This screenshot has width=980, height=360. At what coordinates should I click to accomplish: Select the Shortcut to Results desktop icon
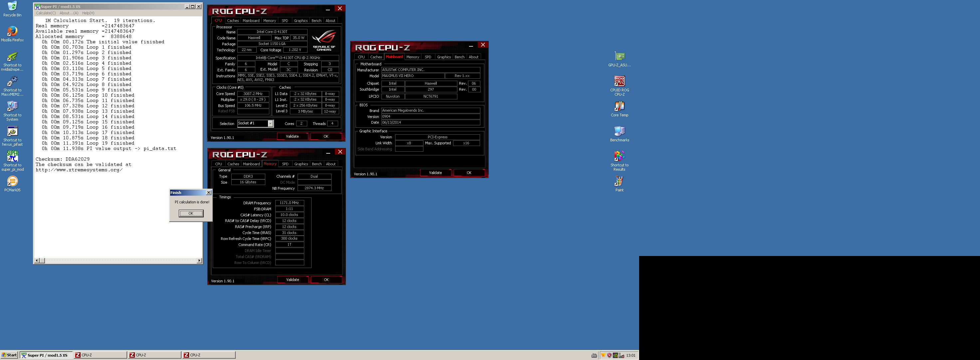click(619, 161)
